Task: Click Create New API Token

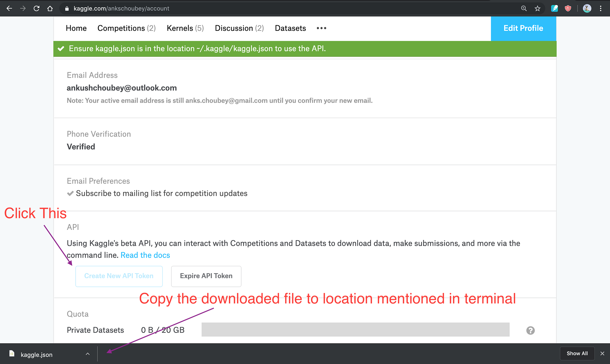Action: pos(119,276)
